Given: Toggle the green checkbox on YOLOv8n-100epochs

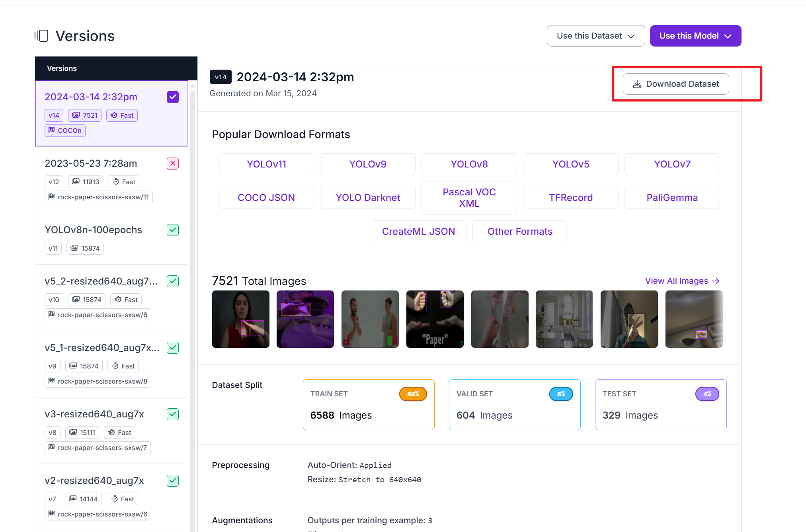Looking at the screenshot, I should pyautogui.click(x=173, y=230).
